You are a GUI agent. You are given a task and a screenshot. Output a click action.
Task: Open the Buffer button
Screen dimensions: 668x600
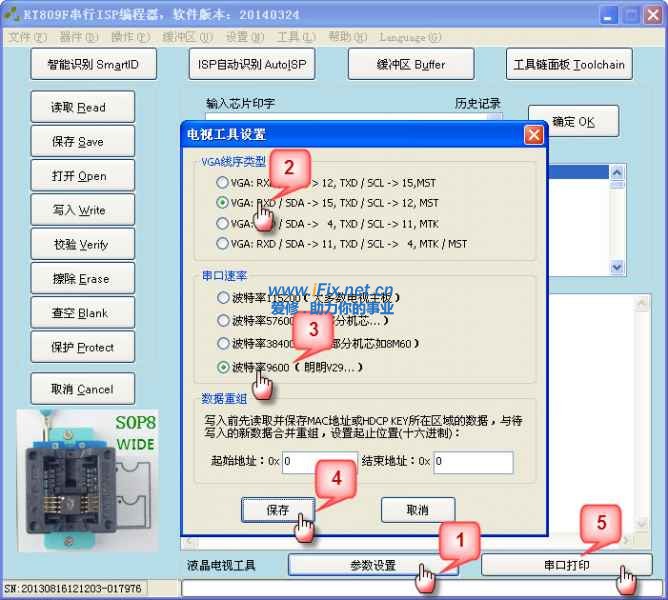[x=410, y=65]
